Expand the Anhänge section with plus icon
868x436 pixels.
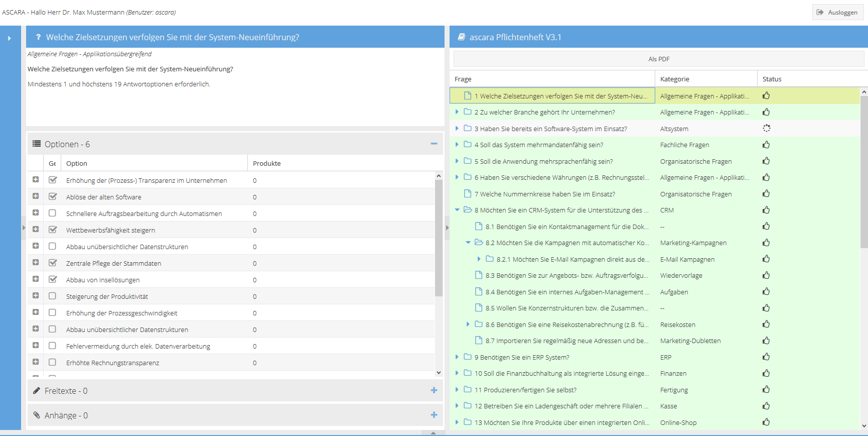pyautogui.click(x=433, y=415)
